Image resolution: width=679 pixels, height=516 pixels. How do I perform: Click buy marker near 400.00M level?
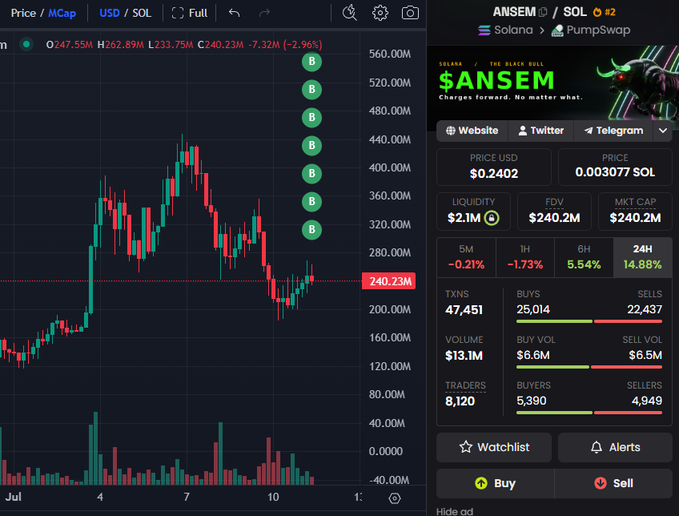pyautogui.click(x=311, y=174)
